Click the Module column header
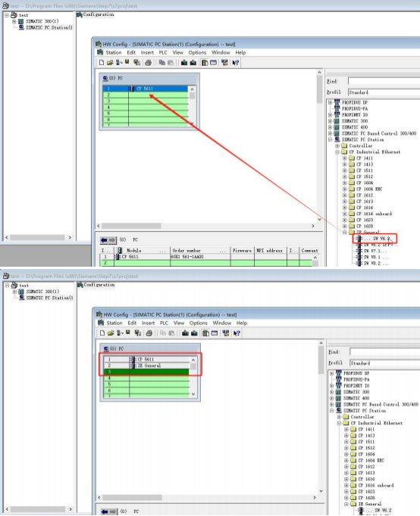 tap(142, 251)
